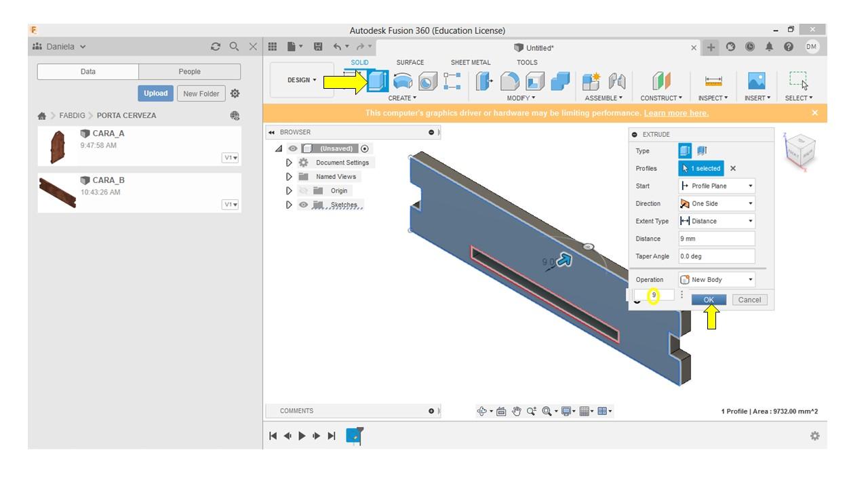Play the timeline

pos(302,436)
